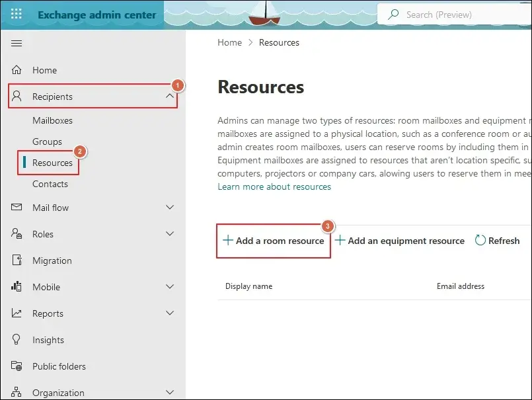Expand the Mail flow chevron
The height and width of the screenshot is (400, 532).
[x=170, y=207]
